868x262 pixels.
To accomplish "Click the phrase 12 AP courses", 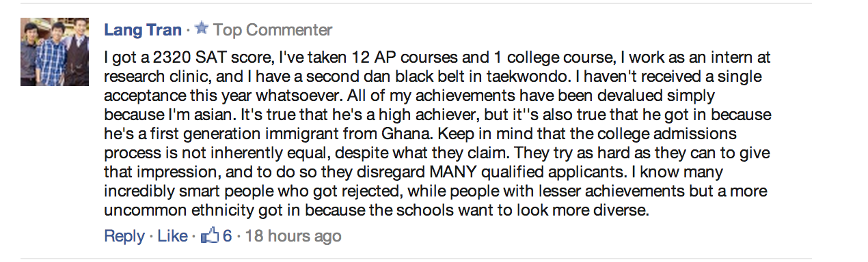I will pyautogui.click(x=398, y=57).
